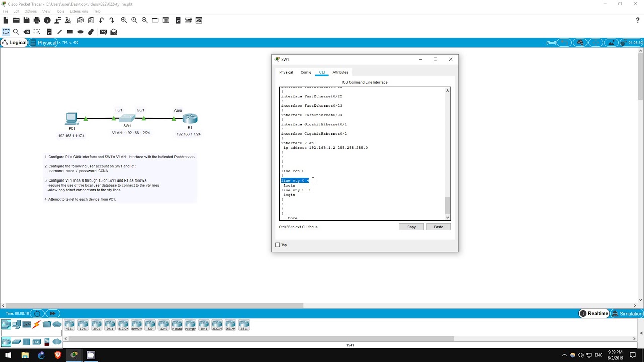Viewport: 644px width, 362px height.
Task: Open Windows Start menu
Action: (8, 355)
